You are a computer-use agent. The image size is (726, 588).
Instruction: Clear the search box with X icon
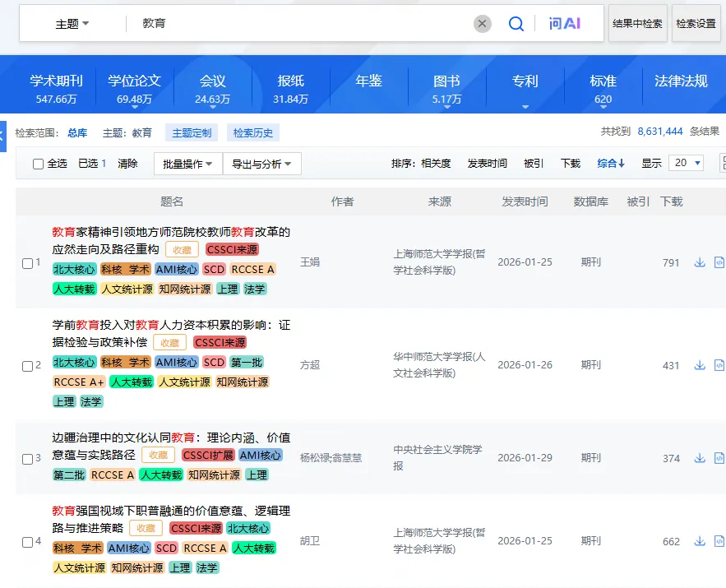(482, 24)
